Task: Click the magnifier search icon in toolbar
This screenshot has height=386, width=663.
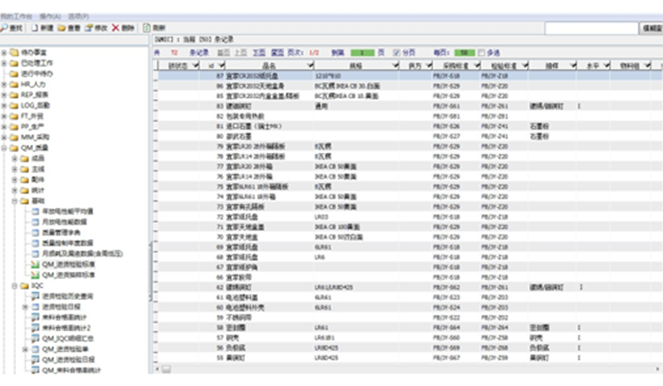Action: 4,28
